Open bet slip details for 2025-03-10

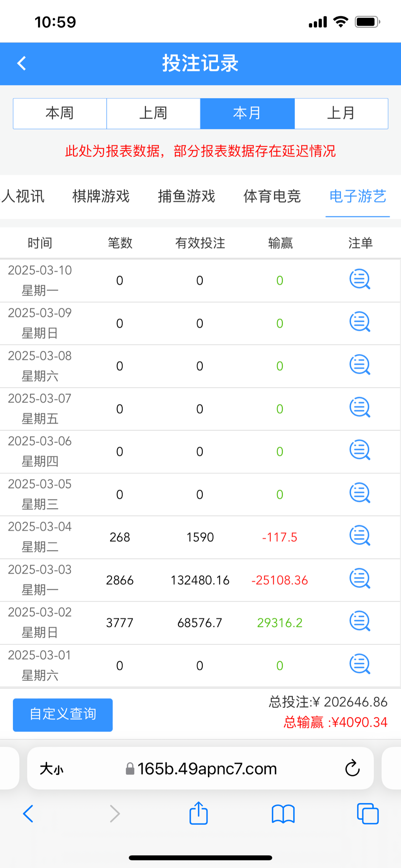click(x=359, y=280)
